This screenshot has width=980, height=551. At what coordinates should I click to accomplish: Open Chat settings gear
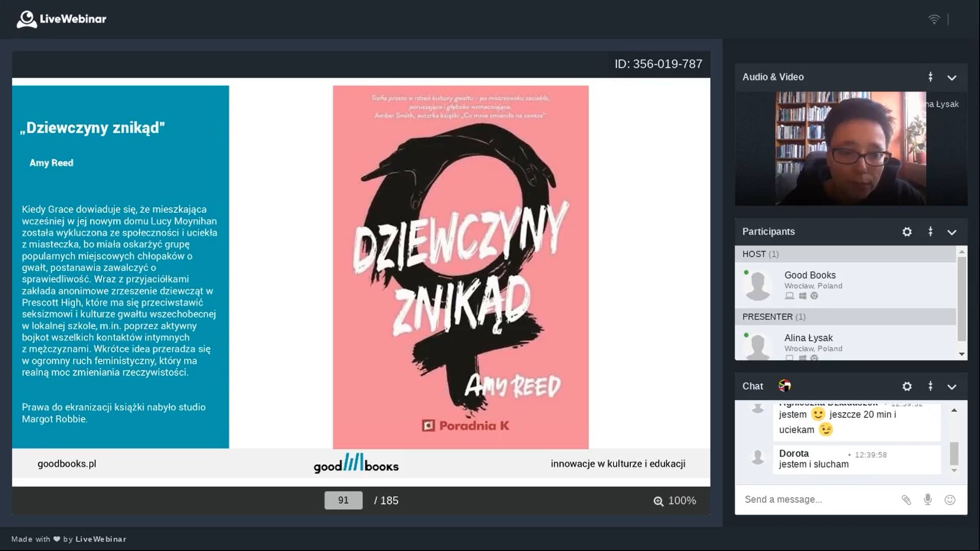(907, 386)
